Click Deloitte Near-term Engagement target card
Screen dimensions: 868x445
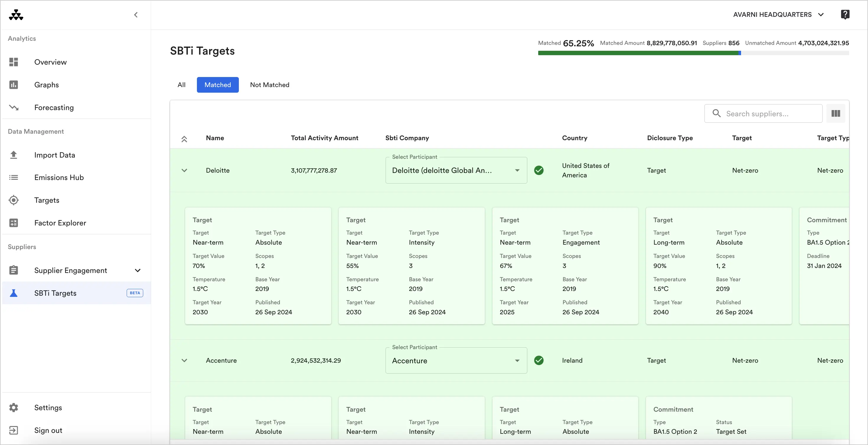coord(565,266)
